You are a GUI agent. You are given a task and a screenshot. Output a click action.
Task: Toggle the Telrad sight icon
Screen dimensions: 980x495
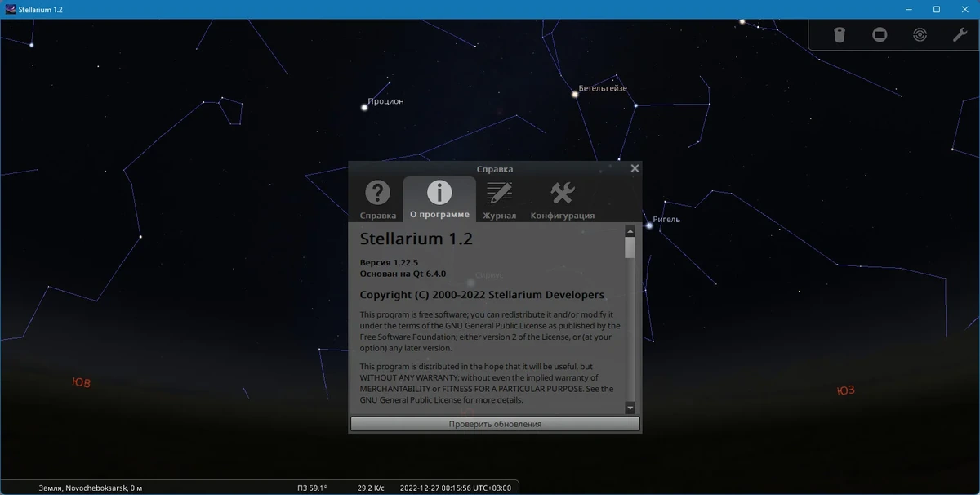920,35
